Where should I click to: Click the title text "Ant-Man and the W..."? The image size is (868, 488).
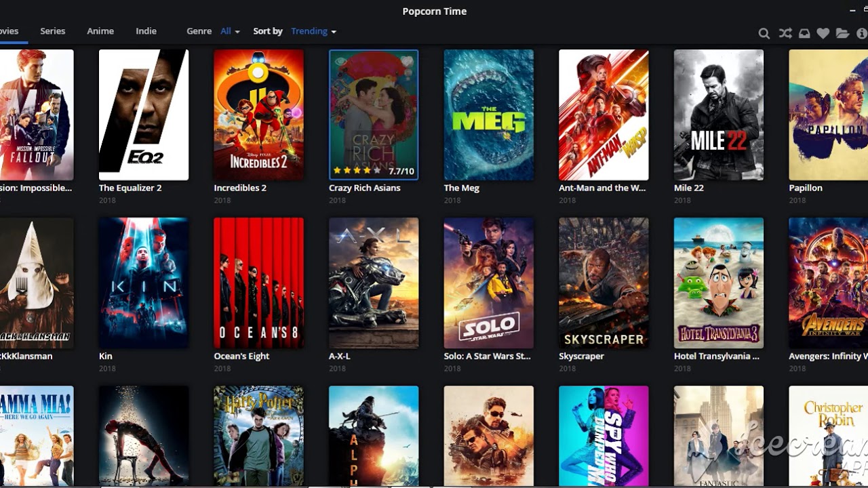pos(602,188)
